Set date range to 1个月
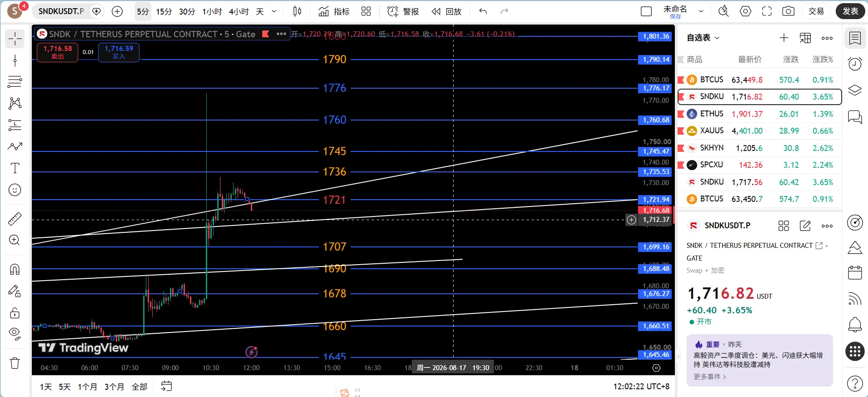 tap(87, 387)
